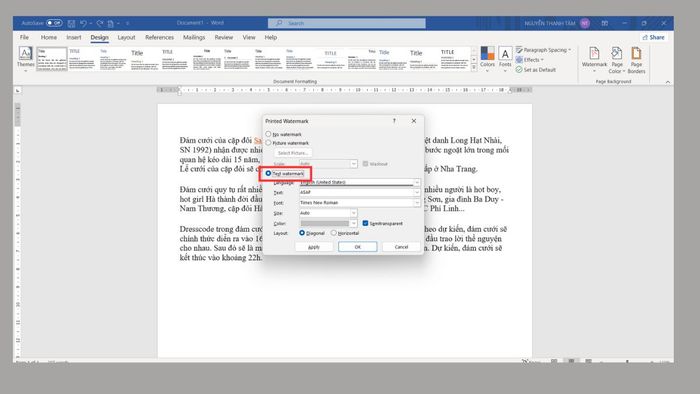Image resolution: width=700 pixels, height=394 pixels.
Task: Open the File menu
Action: coord(24,37)
